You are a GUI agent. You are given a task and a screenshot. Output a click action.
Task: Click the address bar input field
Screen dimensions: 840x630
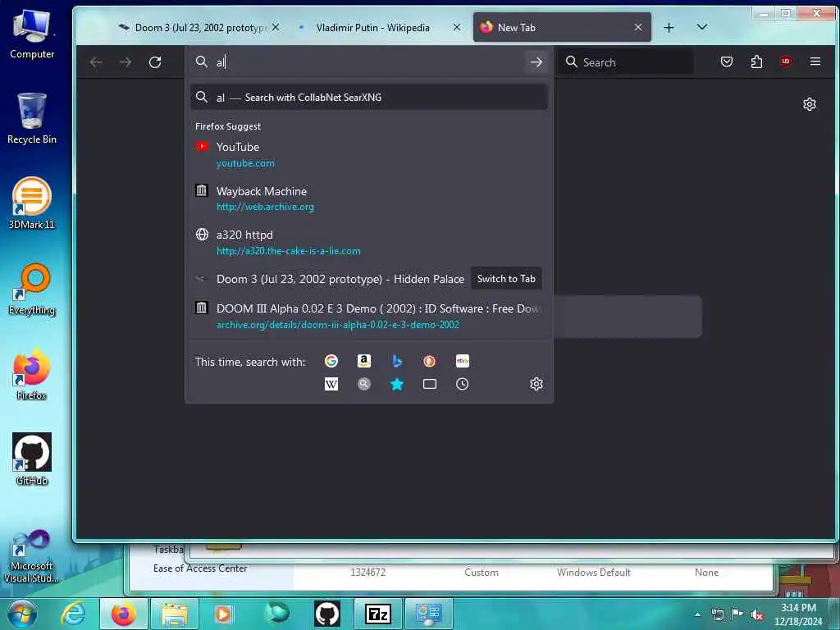(369, 62)
